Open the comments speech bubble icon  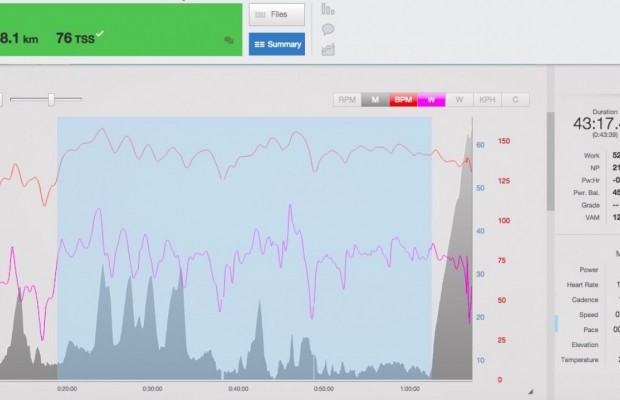click(x=328, y=29)
